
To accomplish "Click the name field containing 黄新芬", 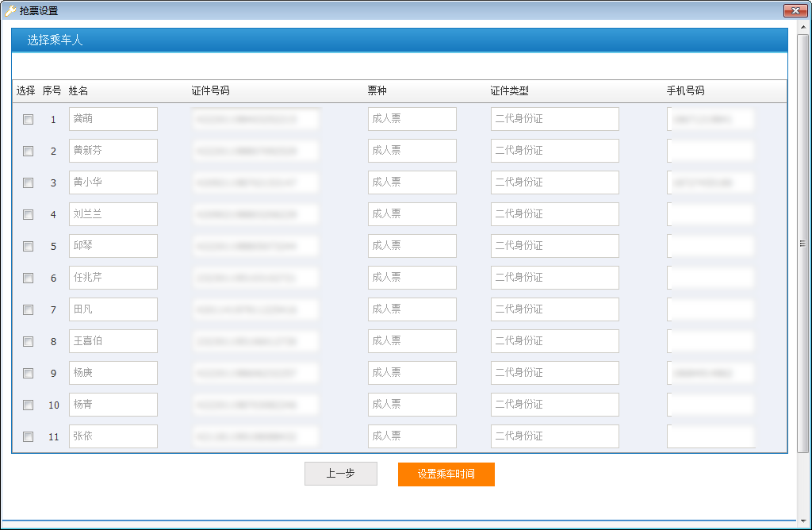I will coord(113,151).
